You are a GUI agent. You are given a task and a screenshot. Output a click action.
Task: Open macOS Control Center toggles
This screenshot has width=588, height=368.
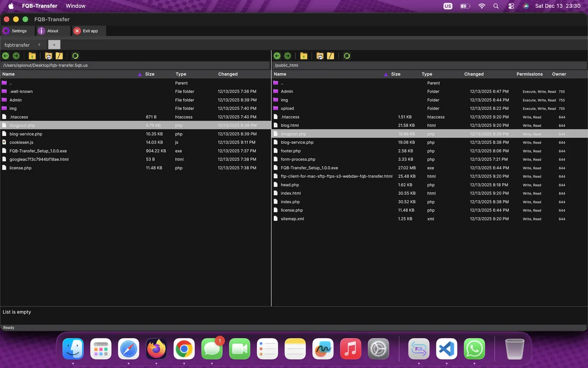pyautogui.click(x=511, y=6)
